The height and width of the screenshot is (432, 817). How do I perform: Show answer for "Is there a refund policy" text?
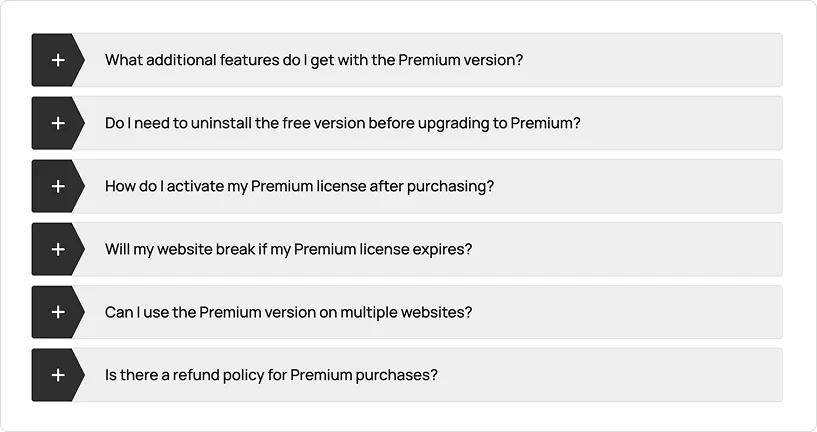tap(271, 375)
